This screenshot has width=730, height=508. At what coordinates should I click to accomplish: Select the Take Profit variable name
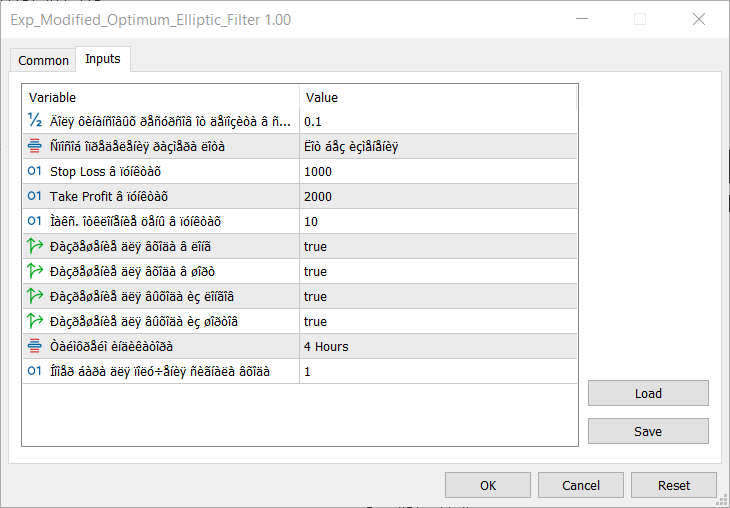109,196
